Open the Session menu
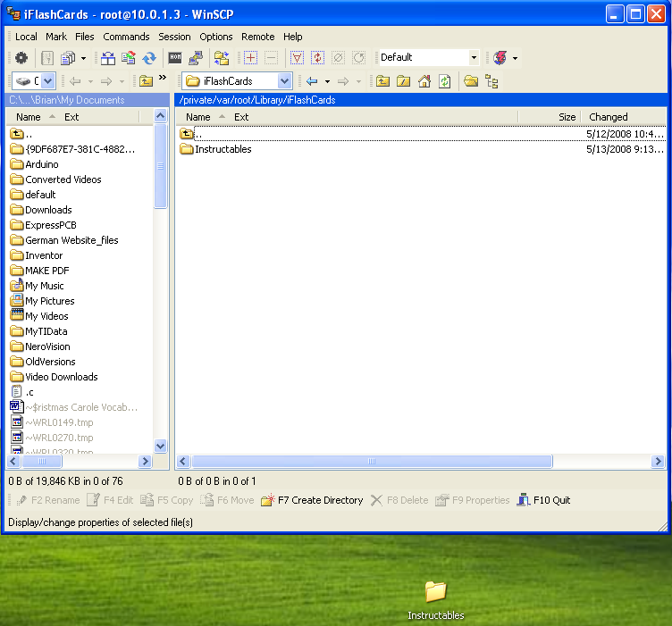Screen dimensions: 672x626 click(174, 37)
